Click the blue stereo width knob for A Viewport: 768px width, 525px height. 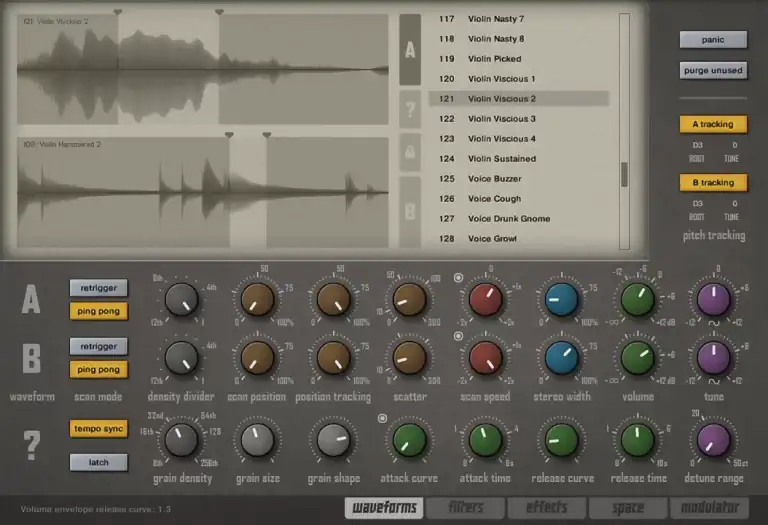[562, 300]
